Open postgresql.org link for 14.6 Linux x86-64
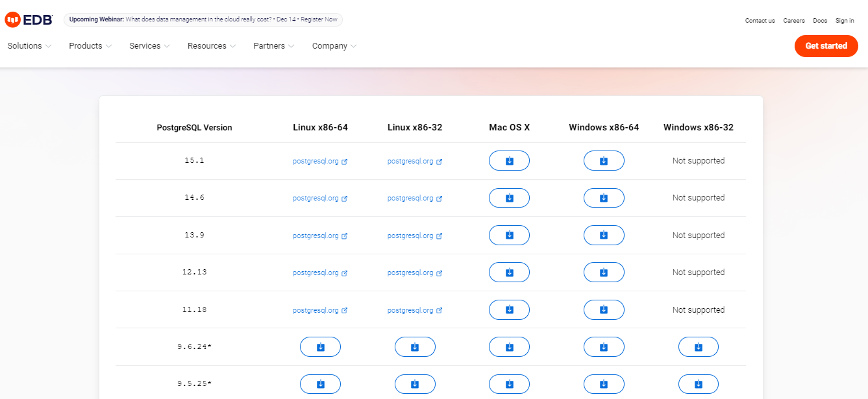The image size is (868, 399). [320, 198]
